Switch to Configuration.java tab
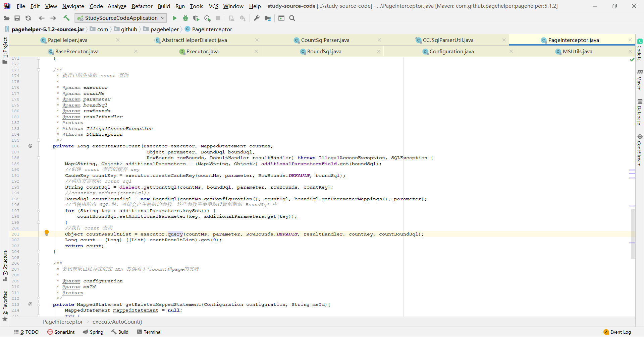The image size is (644, 337). pos(451,52)
